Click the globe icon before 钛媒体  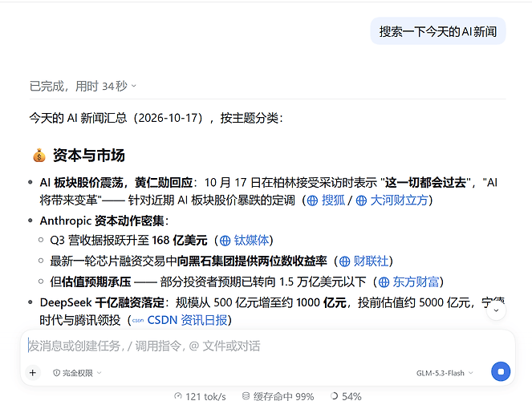pos(225,241)
